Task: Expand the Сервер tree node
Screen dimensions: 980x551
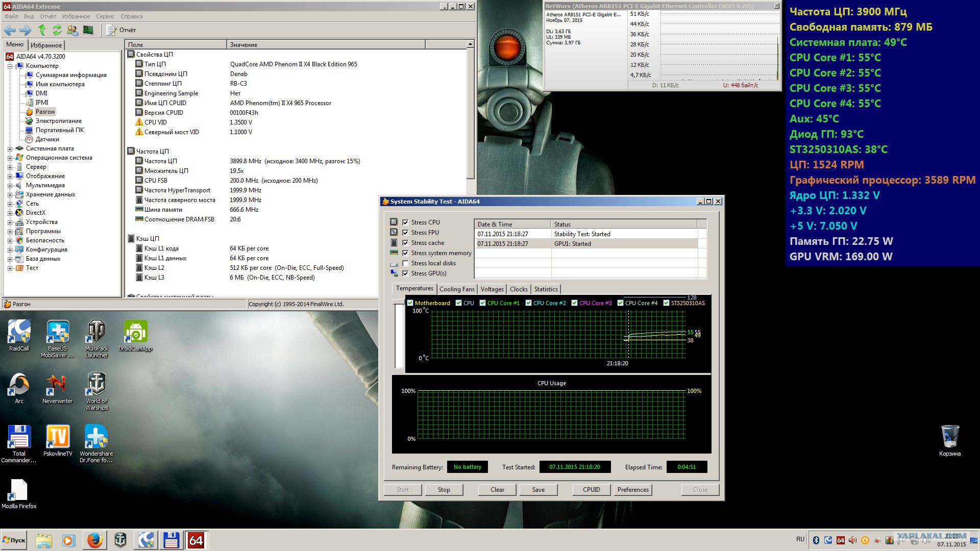Action: tap(10, 167)
